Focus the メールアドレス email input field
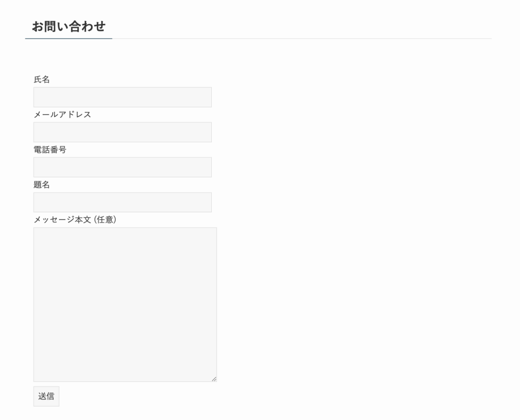Image resolution: width=520 pixels, height=420 pixels. tap(122, 132)
